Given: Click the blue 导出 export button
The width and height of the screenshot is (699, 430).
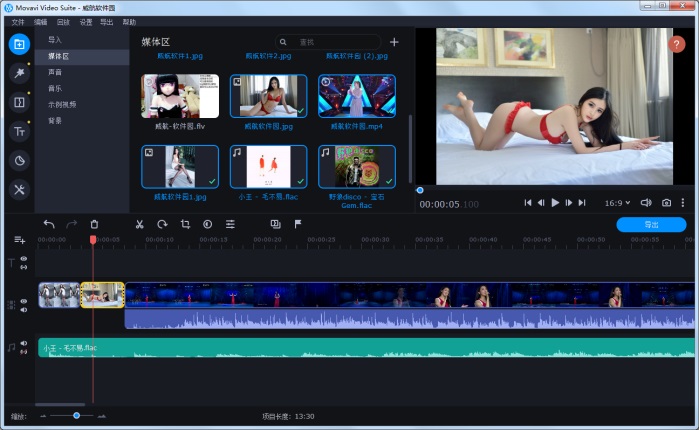Looking at the screenshot, I should [x=651, y=225].
